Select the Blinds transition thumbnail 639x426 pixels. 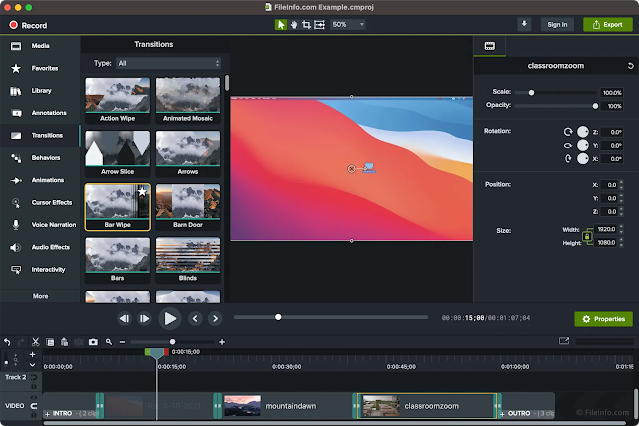tap(187, 260)
